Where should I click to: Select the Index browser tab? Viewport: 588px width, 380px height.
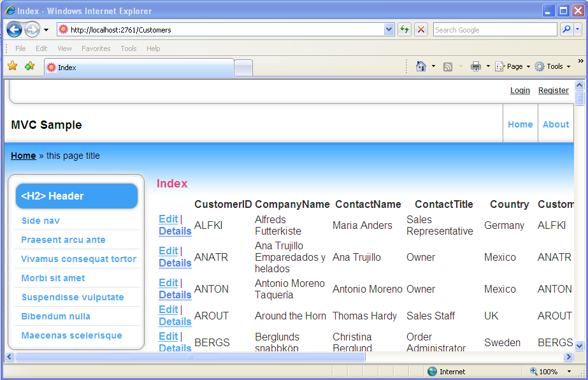[139, 68]
